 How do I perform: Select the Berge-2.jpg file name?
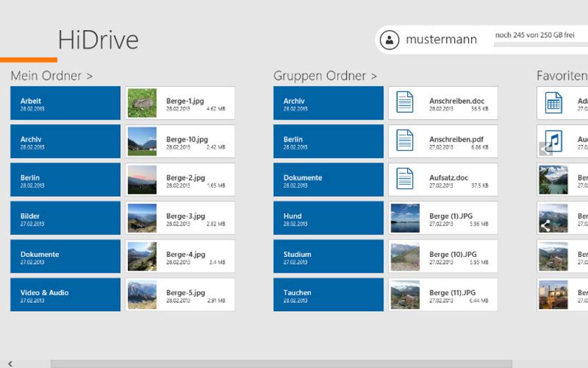(x=186, y=177)
